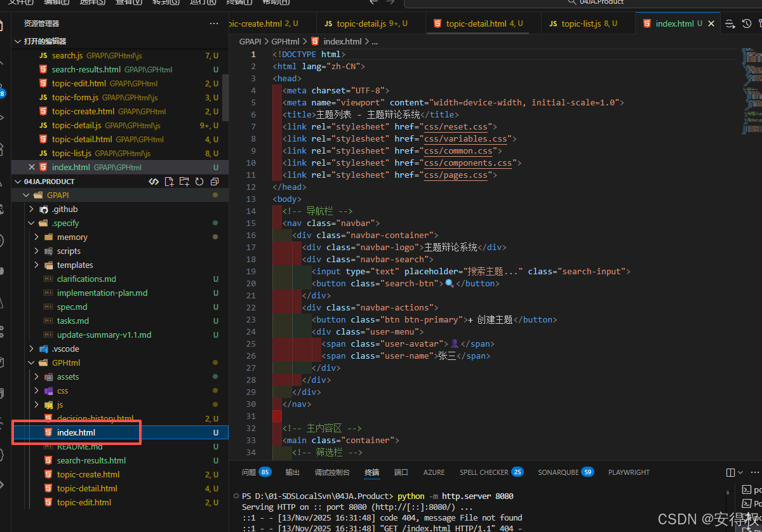Open search-results.html in GPHtml folder tree
The image size is (762, 532).
[x=91, y=460]
